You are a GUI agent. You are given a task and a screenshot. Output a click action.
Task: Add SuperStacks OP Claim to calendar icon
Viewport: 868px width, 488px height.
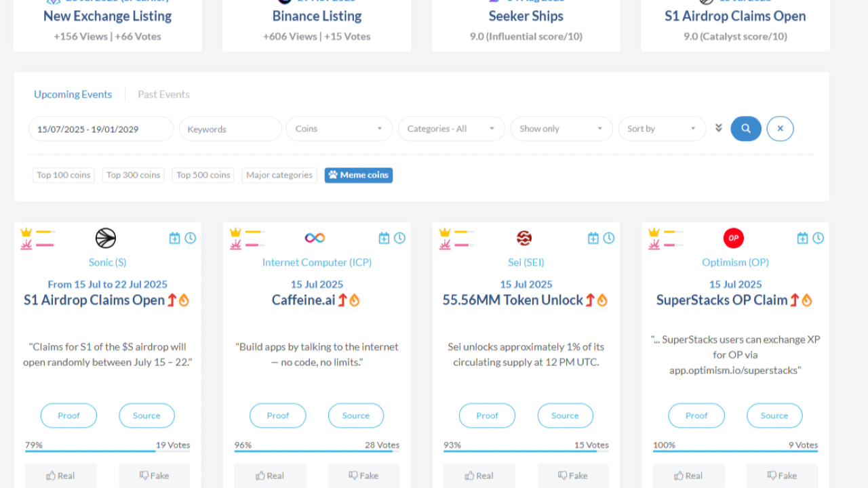[803, 238]
